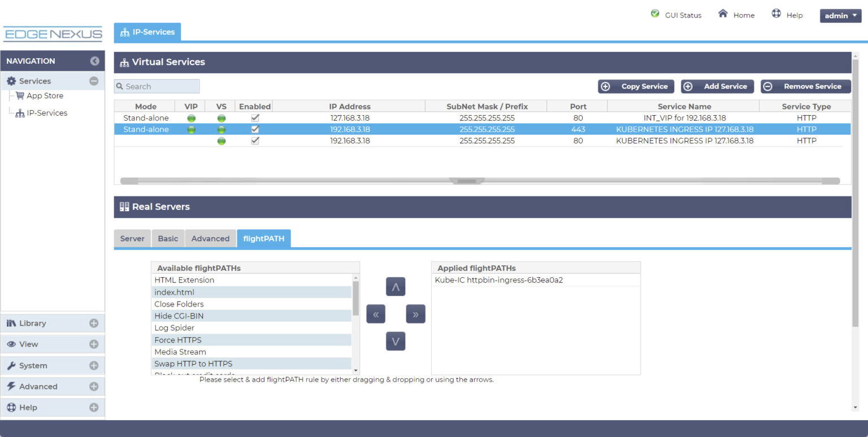Image resolution: width=868 pixels, height=437 pixels.
Task: Disable the INT_VIP service Enabled checkbox
Action: click(x=255, y=117)
